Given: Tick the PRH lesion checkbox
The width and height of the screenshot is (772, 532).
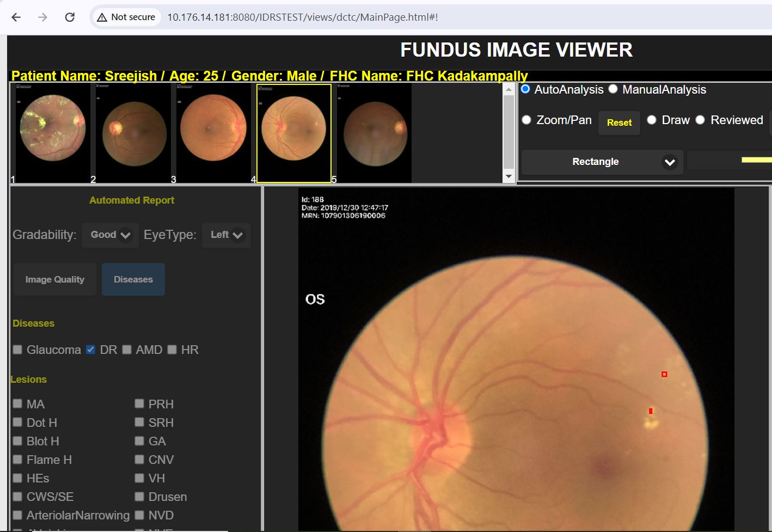Looking at the screenshot, I should (139, 403).
